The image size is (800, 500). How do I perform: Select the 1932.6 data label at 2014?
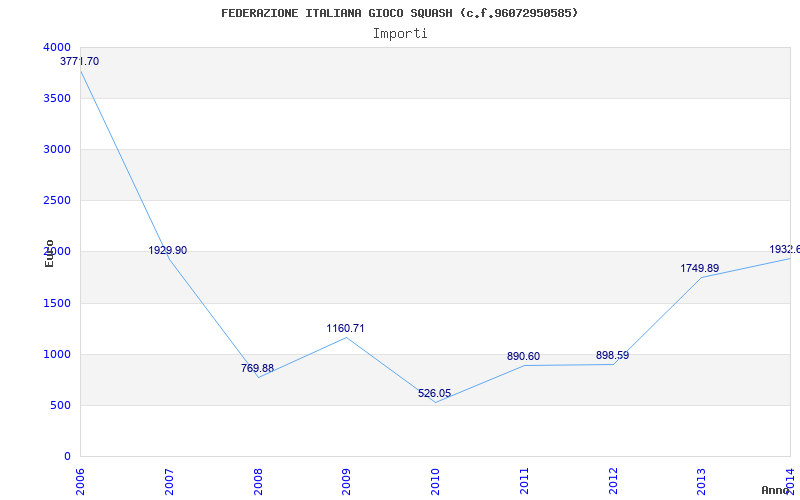[x=785, y=249]
